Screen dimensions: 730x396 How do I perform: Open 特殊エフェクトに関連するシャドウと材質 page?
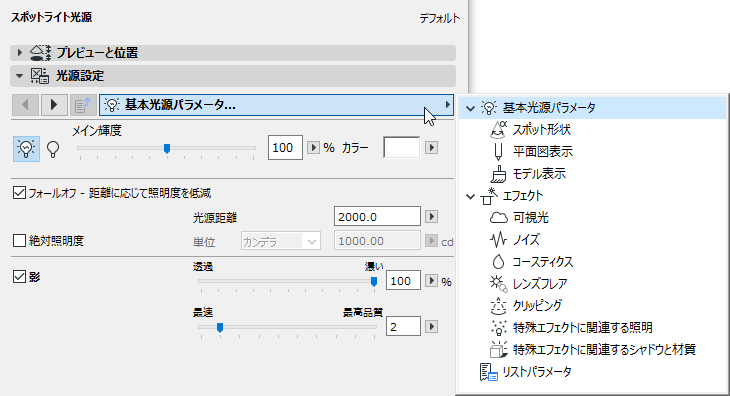(x=604, y=349)
